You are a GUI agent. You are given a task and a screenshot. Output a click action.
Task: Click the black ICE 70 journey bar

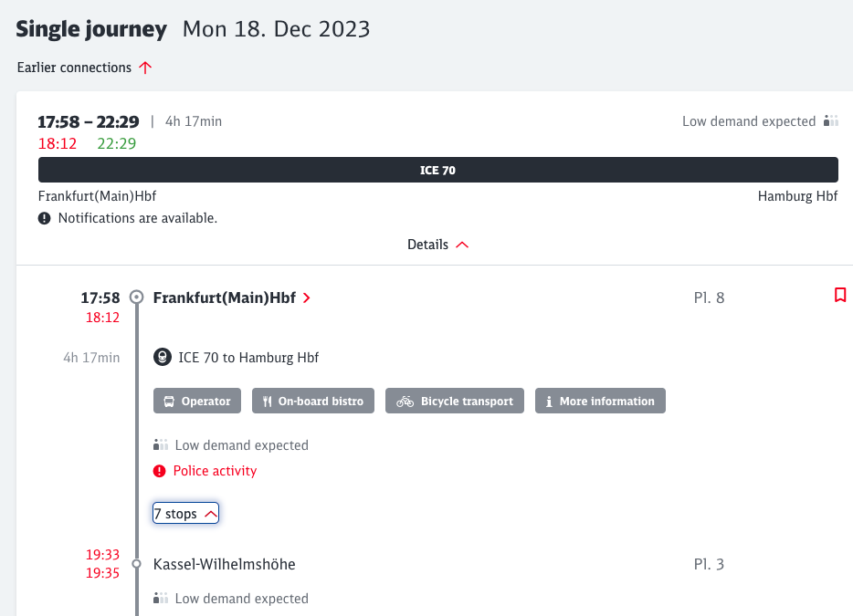pyautogui.click(x=437, y=170)
